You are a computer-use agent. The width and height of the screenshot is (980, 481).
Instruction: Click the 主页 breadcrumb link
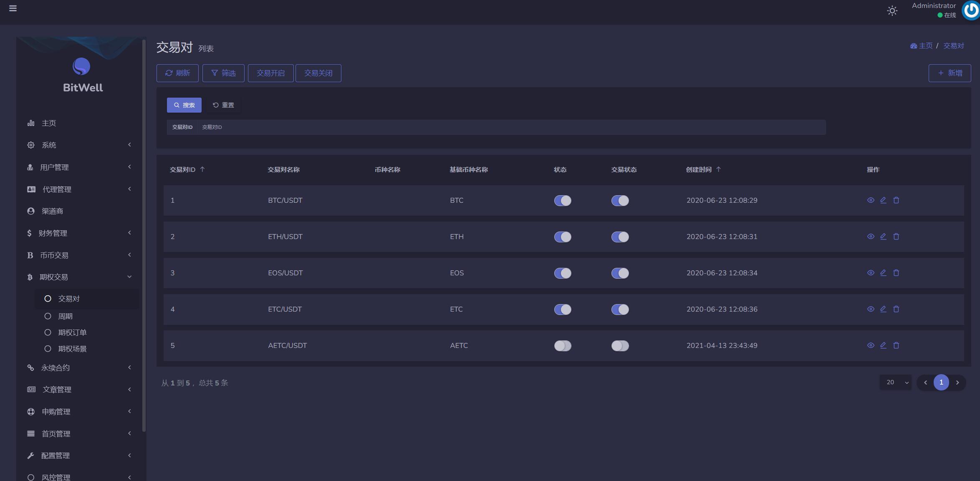click(x=922, y=46)
